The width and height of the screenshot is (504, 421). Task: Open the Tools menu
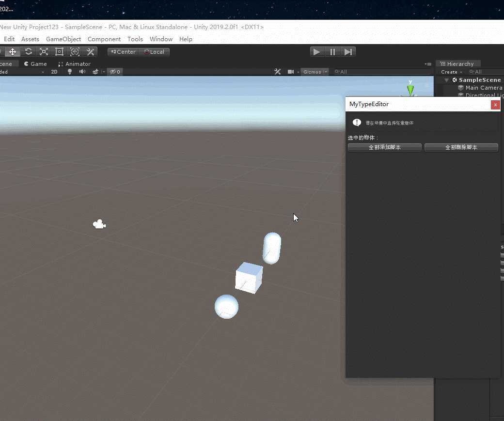pyautogui.click(x=135, y=39)
